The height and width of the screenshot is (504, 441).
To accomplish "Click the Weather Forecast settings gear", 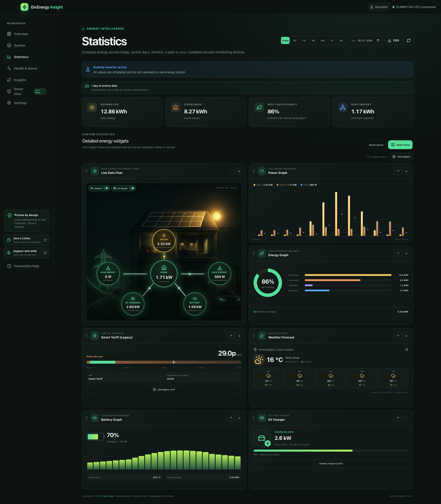I will pyautogui.click(x=406, y=349).
